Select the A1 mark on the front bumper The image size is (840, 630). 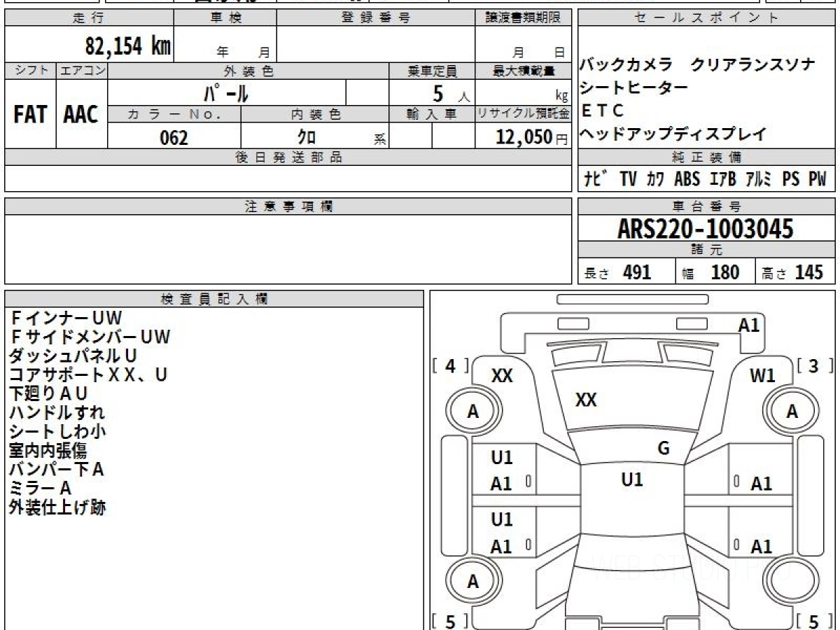click(x=748, y=325)
